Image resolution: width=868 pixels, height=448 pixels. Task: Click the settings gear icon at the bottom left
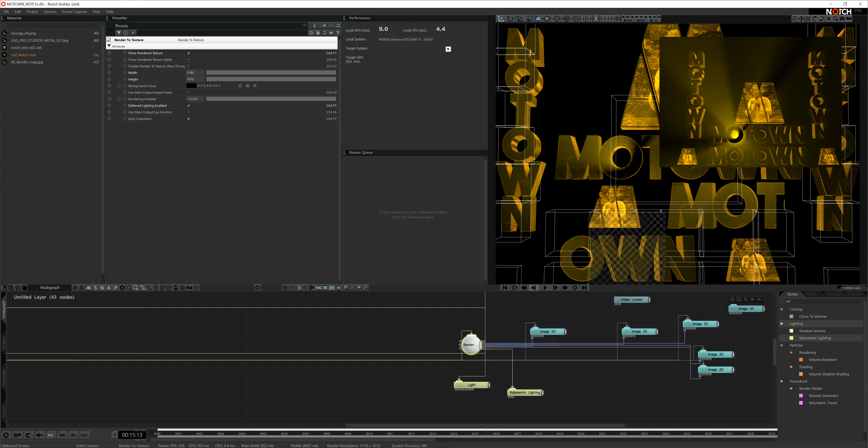(6, 435)
